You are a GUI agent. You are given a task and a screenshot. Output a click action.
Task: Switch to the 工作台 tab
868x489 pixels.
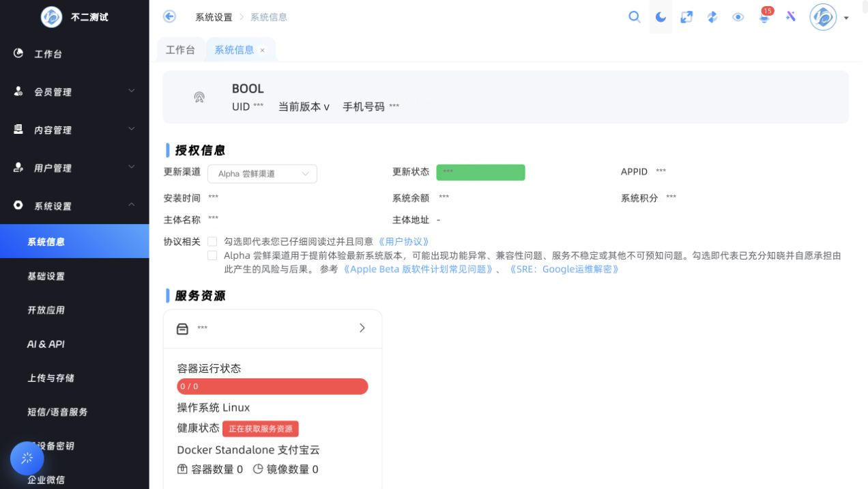tap(180, 50)
